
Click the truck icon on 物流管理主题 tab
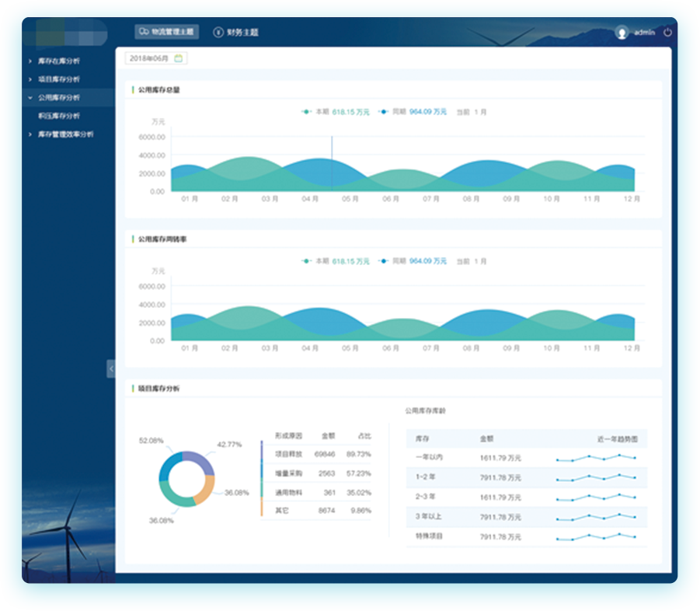coord(143,32)
